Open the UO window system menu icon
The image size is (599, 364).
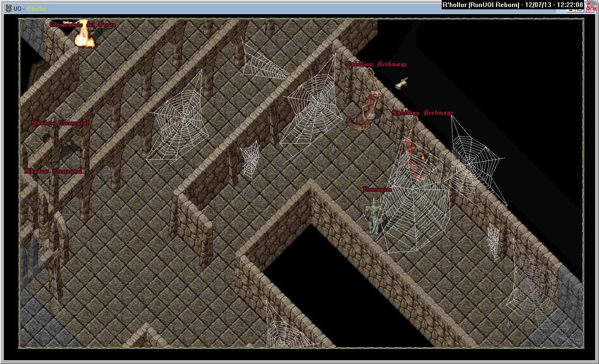click(x=8, y=8)
